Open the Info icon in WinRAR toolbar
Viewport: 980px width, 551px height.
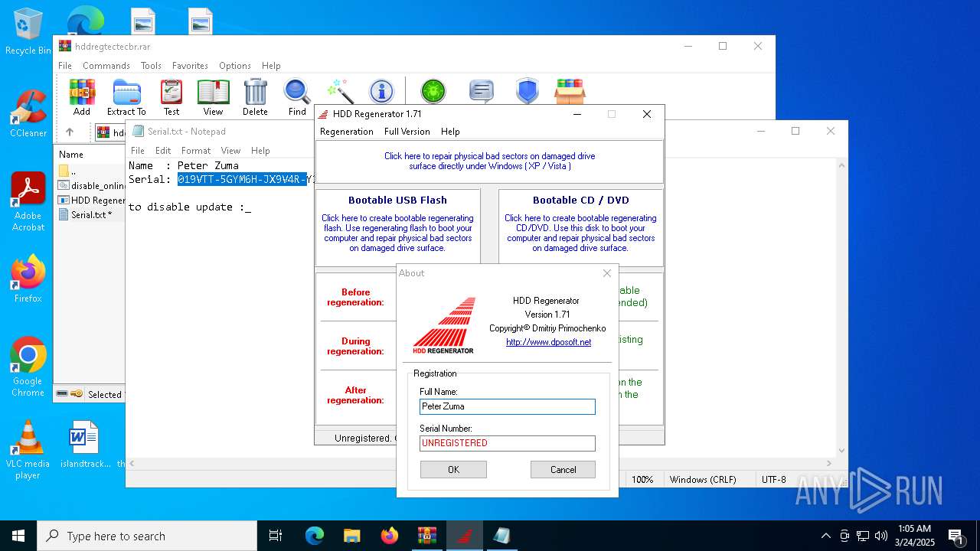click(x=381, y=91)
